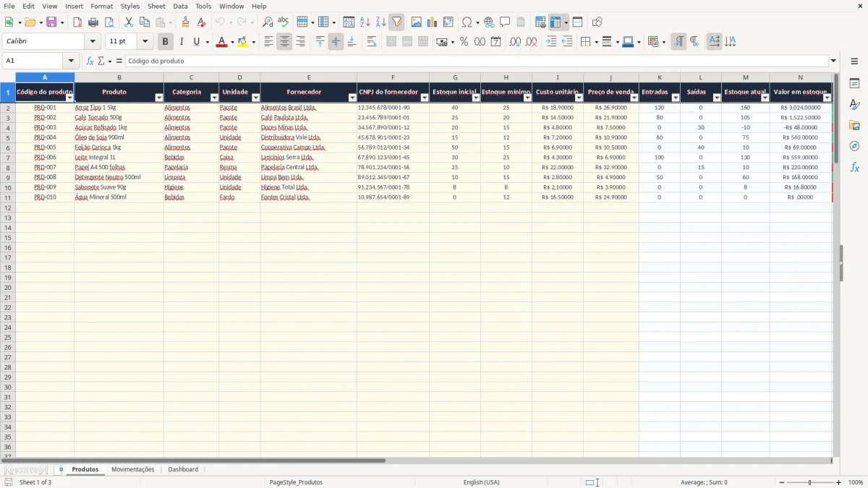Open the sidebar Properties panel
This screenshot has height=488, width=868.
tap(854, 83)
